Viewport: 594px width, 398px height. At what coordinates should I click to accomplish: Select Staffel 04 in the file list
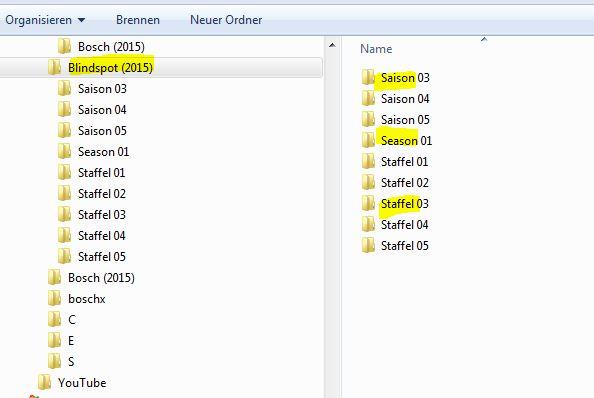(x=405, y=225)
